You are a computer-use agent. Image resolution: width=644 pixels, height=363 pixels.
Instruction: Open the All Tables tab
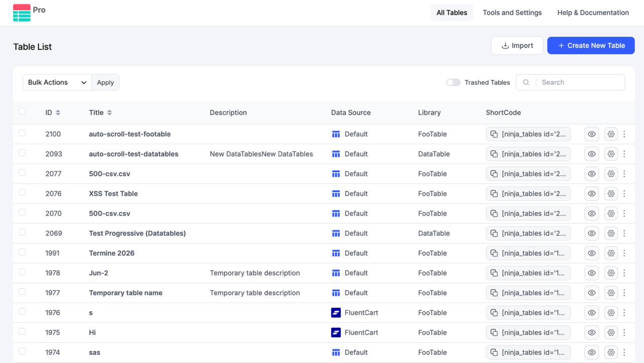pos(452,13)
